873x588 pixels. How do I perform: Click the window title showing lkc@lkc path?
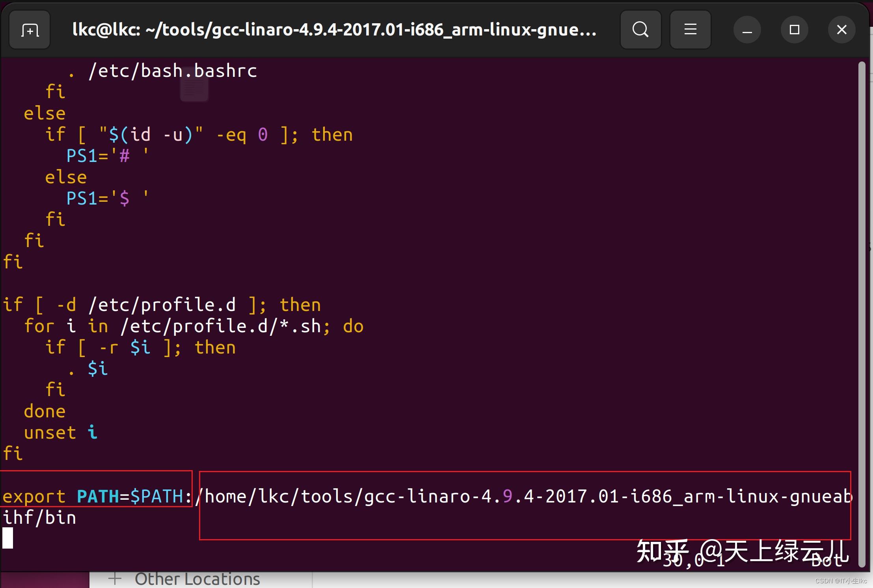point(333,30)
